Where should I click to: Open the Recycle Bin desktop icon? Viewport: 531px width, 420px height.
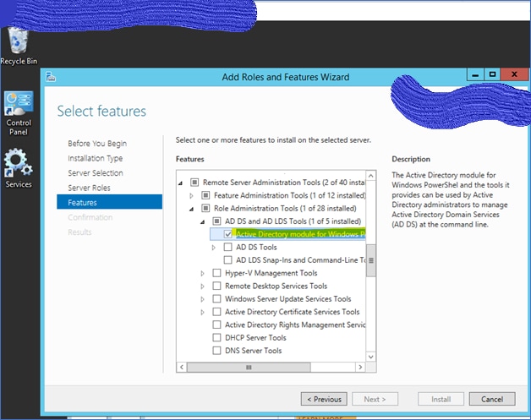coord(19,46)
